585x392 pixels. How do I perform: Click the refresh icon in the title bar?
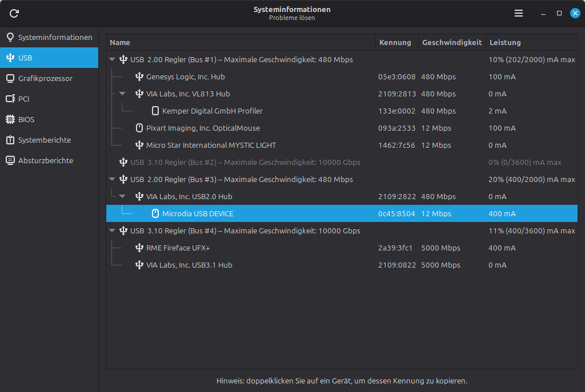[x=14, y=13]
